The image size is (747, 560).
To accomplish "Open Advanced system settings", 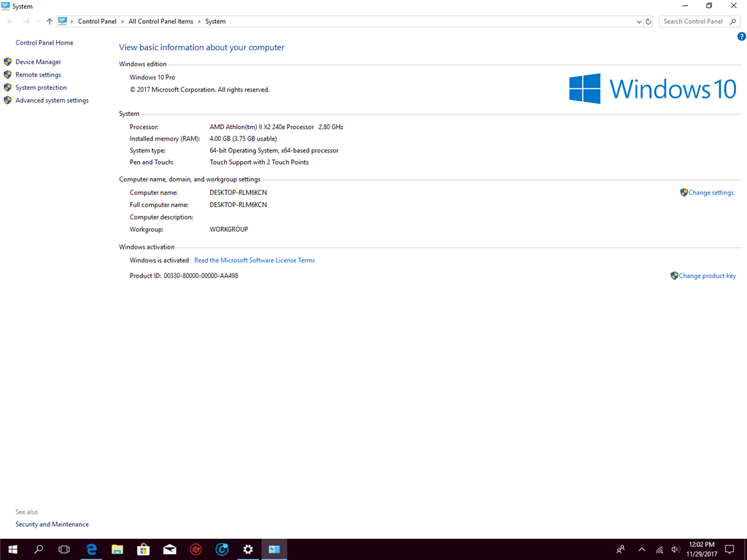I will click(52, 101).
